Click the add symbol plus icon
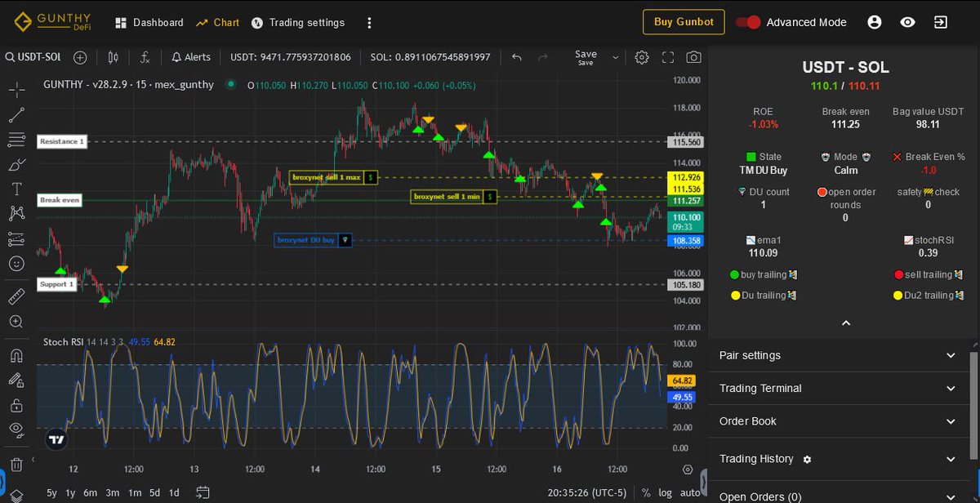980x503 pixels. coord(80,57)
